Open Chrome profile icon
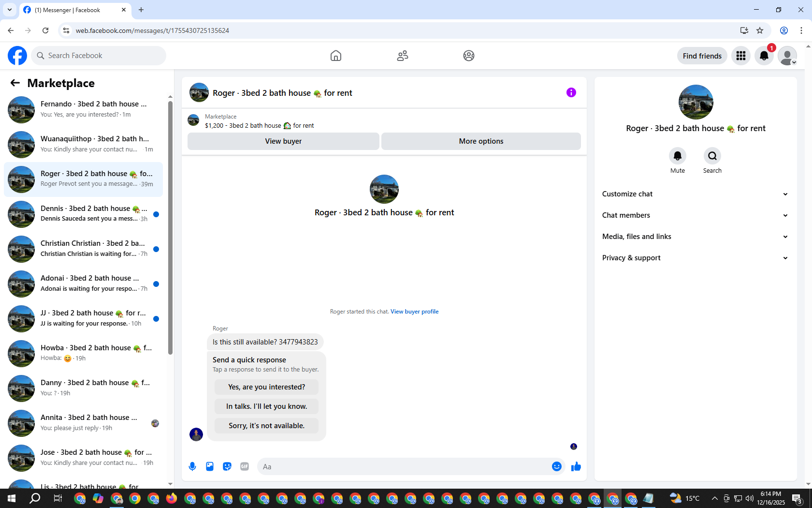 coord(784,30)
